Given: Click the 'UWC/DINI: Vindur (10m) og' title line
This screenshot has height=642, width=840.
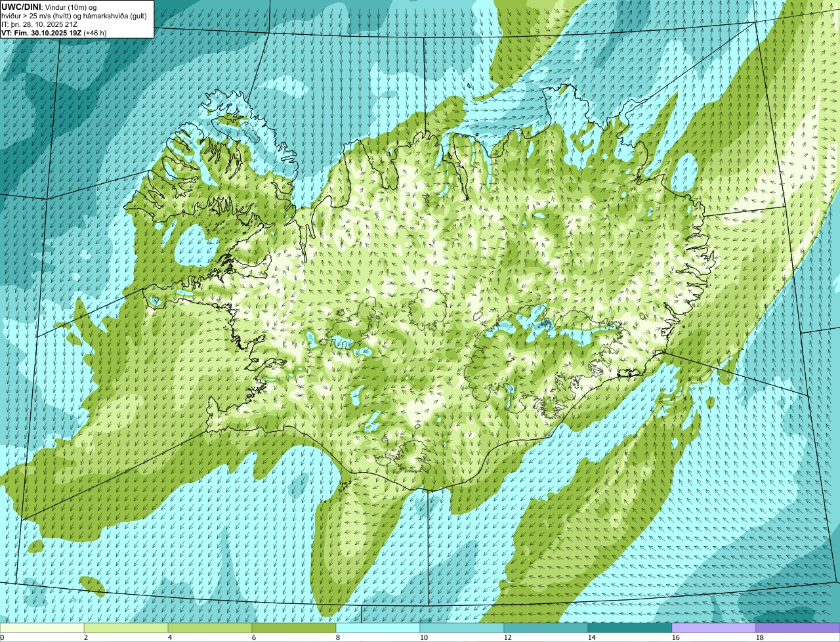Looking at the screenshot, I should (x=50, y=7).
